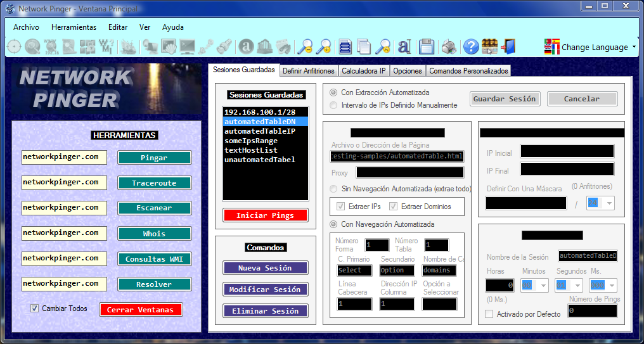Click the WMI query toolbar icon

(106, 46)
